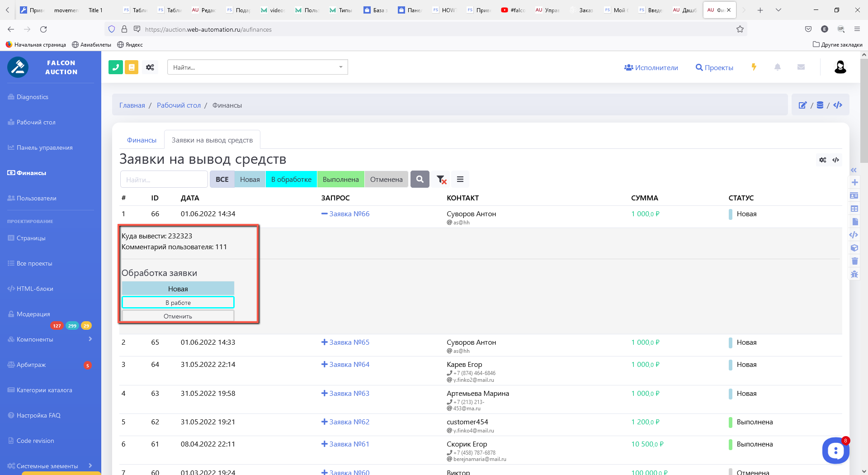
Task: Click the green phone call icon
Action: tap(116, 67)
